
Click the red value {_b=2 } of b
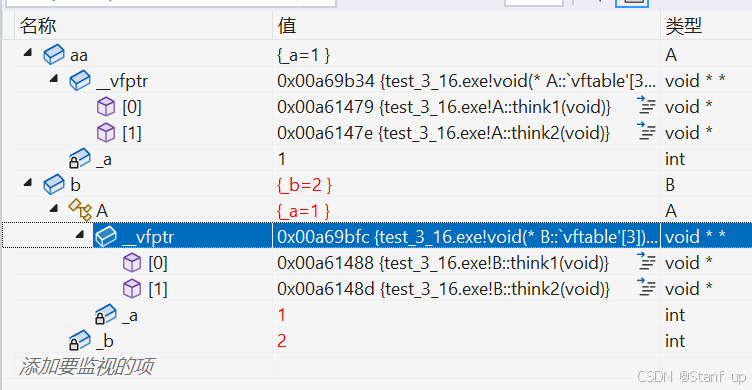coord(305,185)
